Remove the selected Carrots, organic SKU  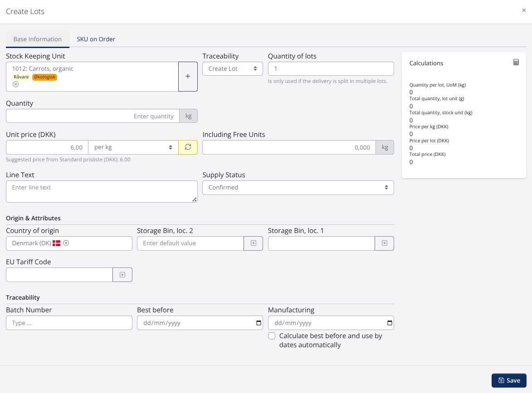pyautogui.click(x=16, y=84)
